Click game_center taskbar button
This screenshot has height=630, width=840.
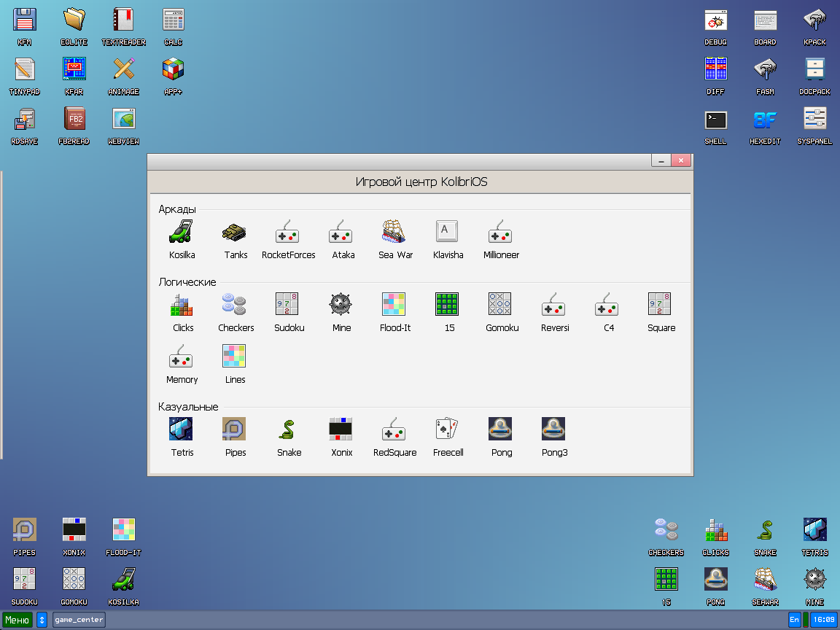click(x=79, y=620)
